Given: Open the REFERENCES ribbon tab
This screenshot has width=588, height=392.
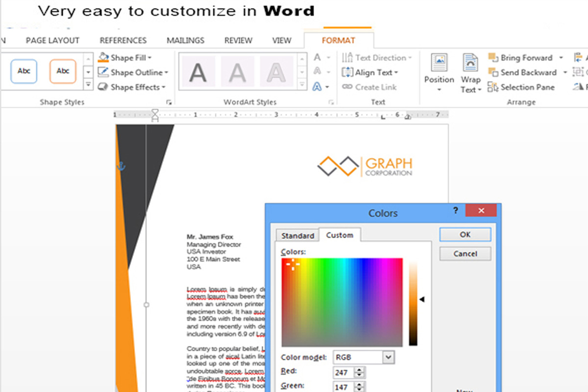Looking at the screenshot, I should pyautogui.click(x=123, y=41).
